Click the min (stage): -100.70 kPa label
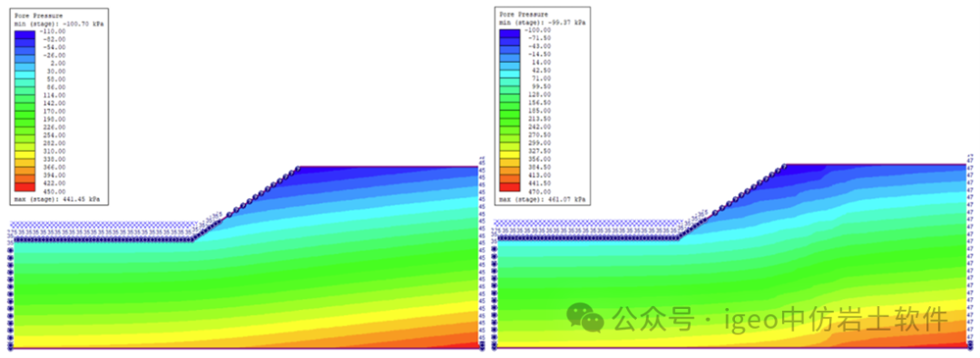This screenshot has height=358, width=980. (x=59, y=23)
